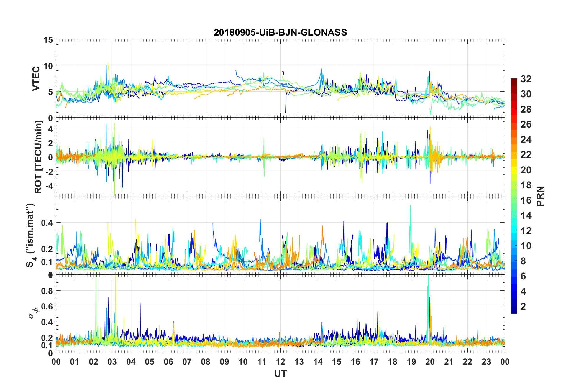The width and height of the screenshot is (561, 392).
Task: Select the UT x-axis label
Action: point(280,374)
